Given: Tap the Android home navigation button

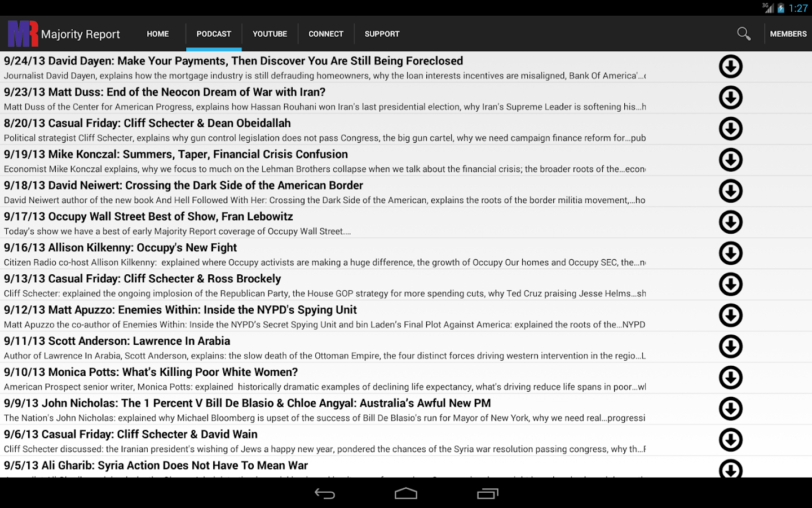Looking at the screenshot, I should click(x=405, y=493).
